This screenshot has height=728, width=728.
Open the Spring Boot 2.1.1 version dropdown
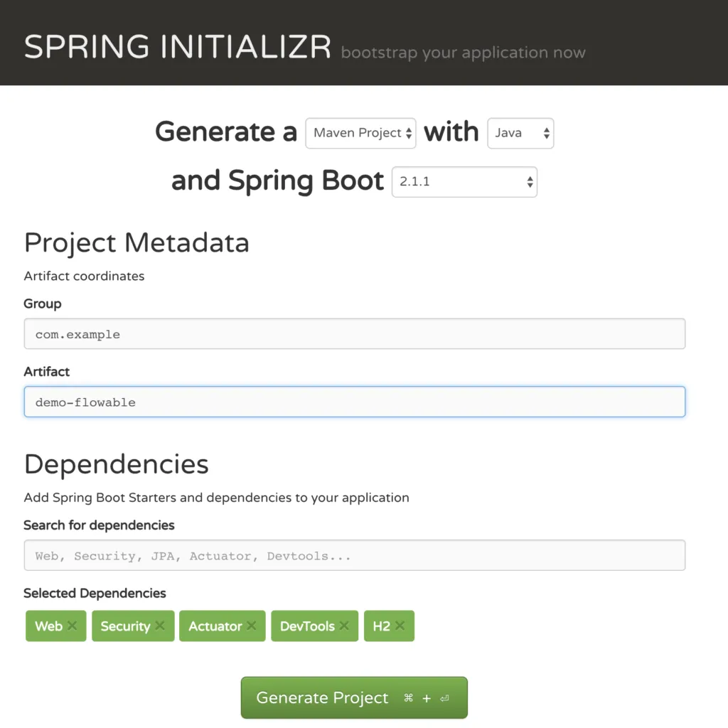coord(464,182)
